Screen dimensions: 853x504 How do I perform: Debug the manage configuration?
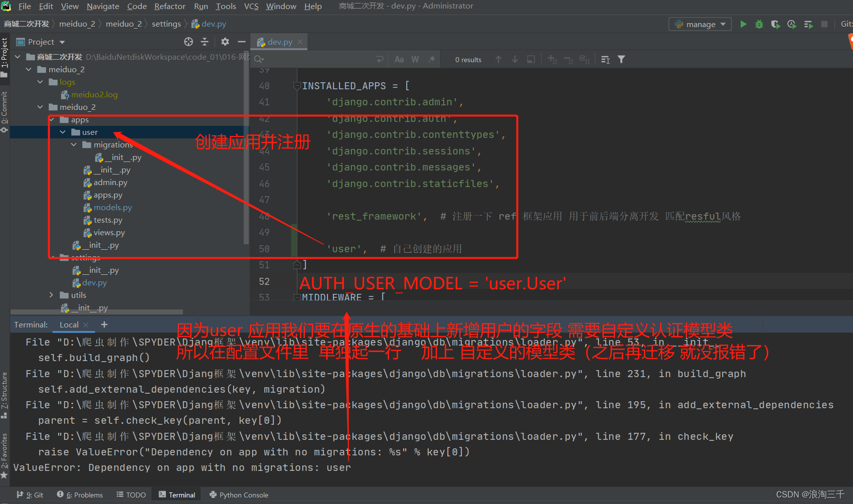pyautogui.click(x=759, y=24)
